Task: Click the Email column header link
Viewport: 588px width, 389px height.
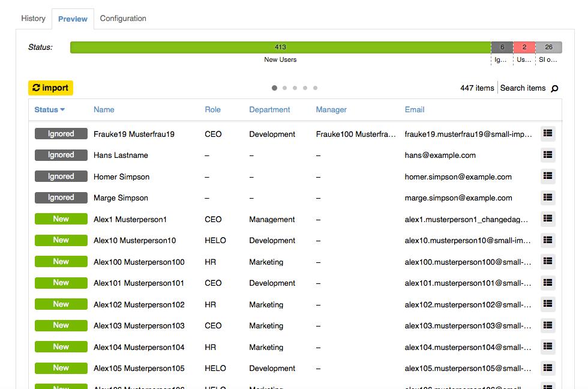Action: point(415,110)
